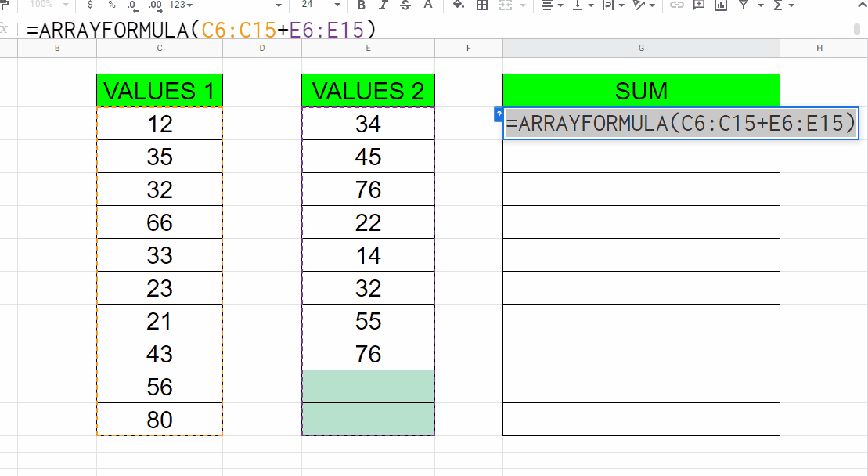The height and width of the screenshot is (476, 868).
Task: Select column E header
Action: point(368,49)
